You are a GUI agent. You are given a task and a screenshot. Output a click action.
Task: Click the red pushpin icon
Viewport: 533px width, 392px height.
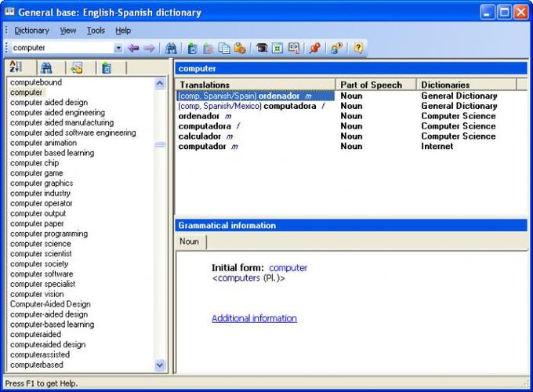pos(315,48)
